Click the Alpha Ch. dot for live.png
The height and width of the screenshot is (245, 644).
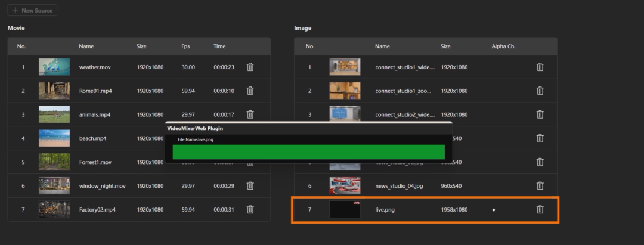click(494, 210)
